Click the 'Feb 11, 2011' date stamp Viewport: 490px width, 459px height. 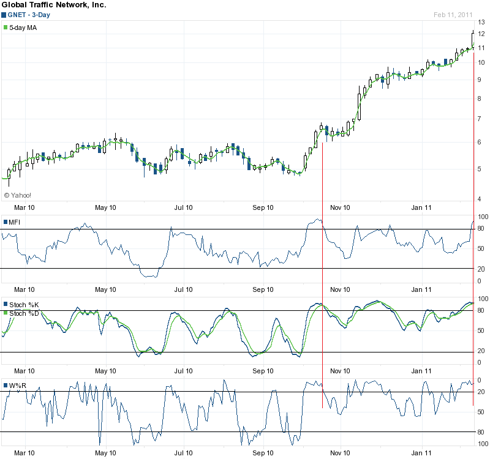(453, 15)
